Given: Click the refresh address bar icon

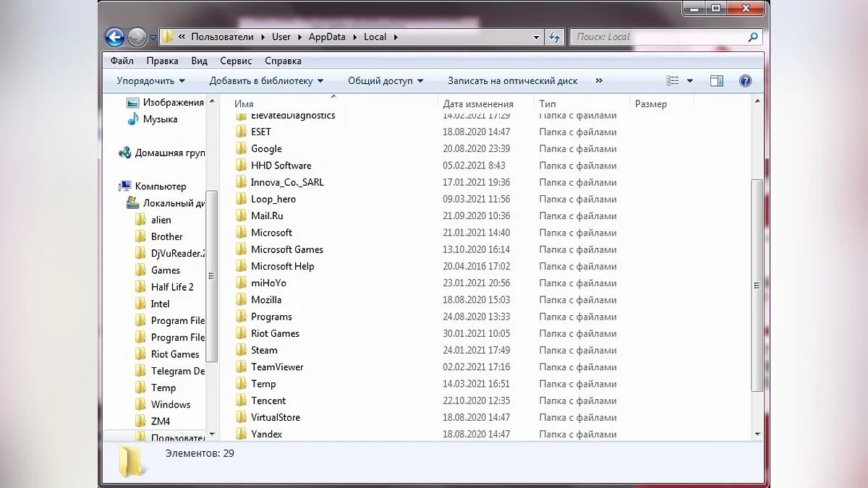Looking at the screenshot, I should point(555,37).
